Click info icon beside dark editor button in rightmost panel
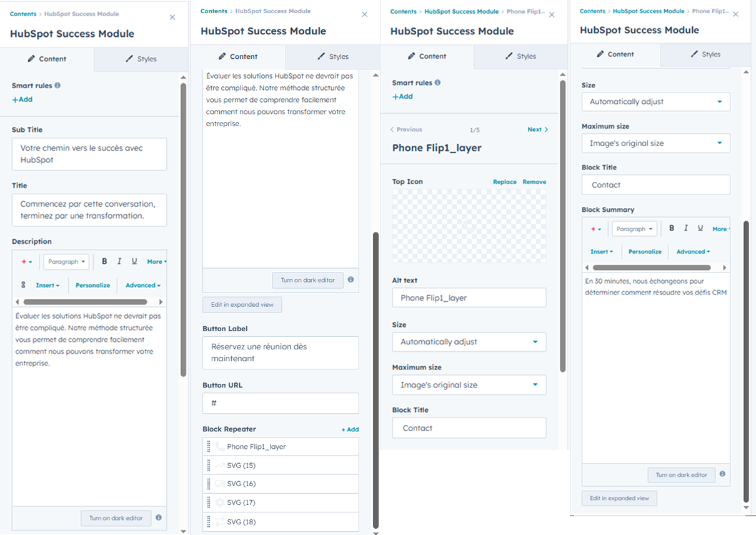The height and width of the screenshot is (535, 756). [722, 474]
